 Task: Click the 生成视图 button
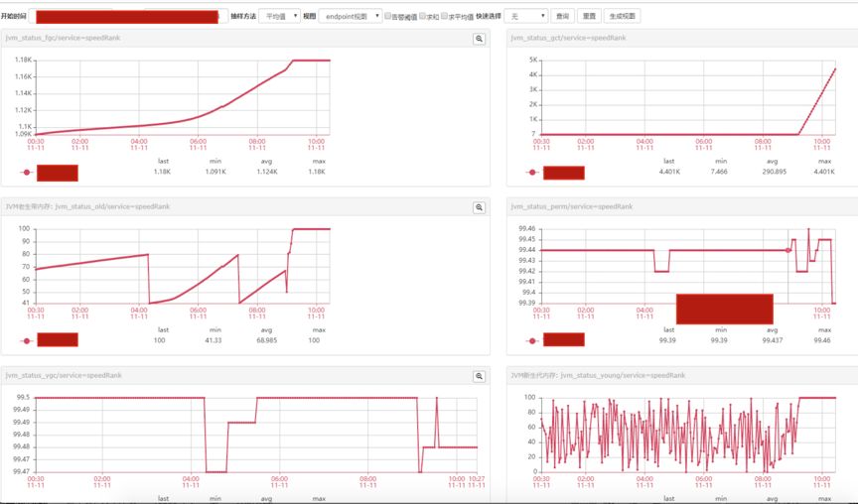[623, 16]
